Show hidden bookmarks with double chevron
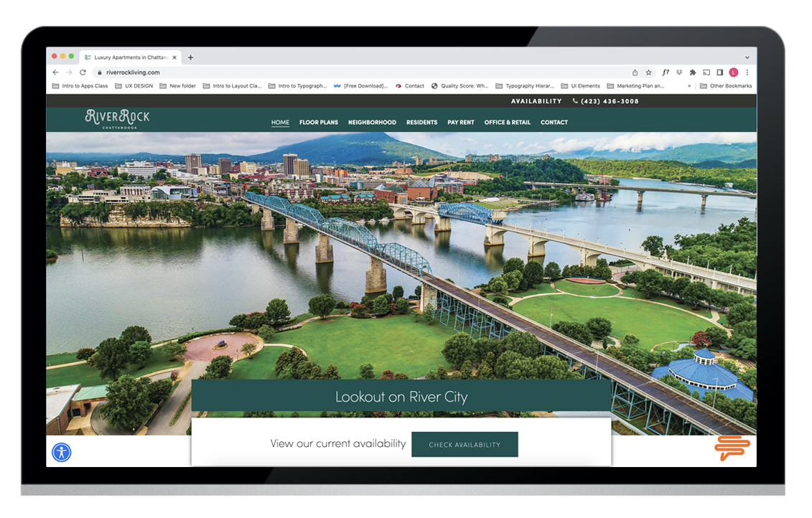812x518 pixels. [689, 86]
